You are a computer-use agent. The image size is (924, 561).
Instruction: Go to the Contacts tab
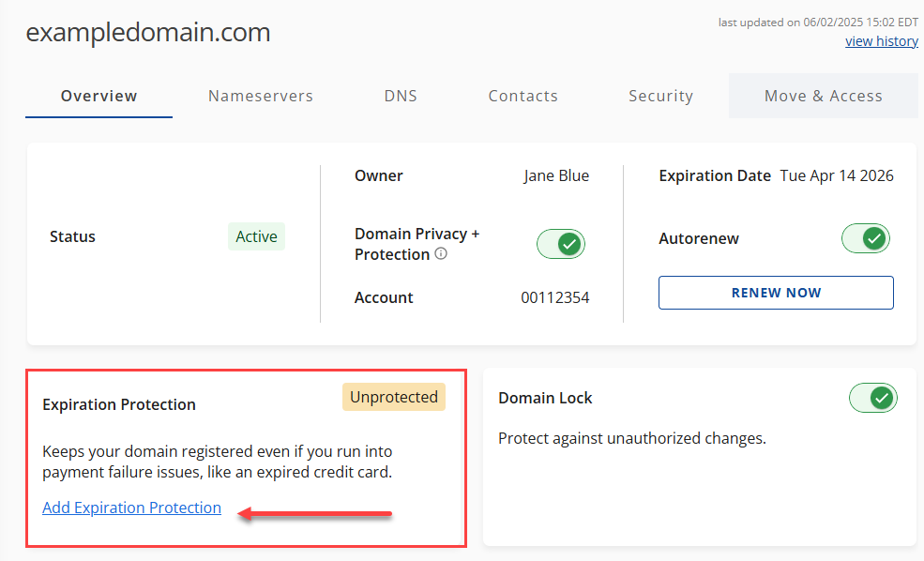pyautogui.click(x=523, y=96)
